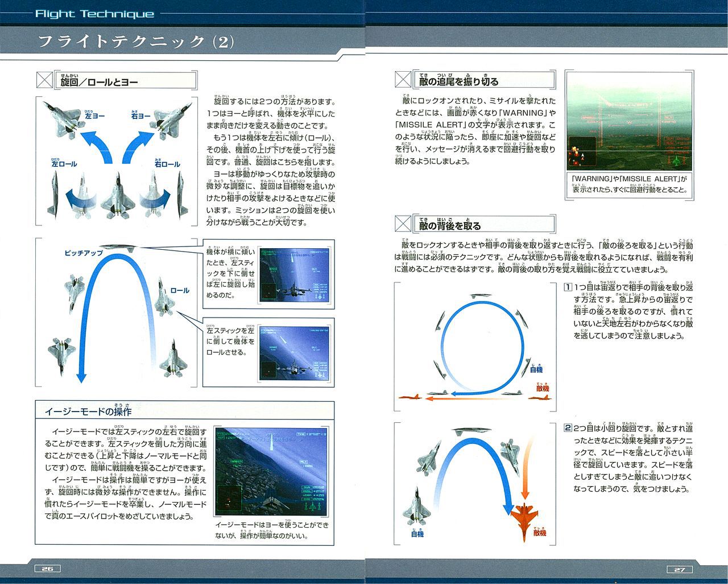Click the caption イージーモードはヨーを使うことができ
Screen dimensions: 728x584
271,530
